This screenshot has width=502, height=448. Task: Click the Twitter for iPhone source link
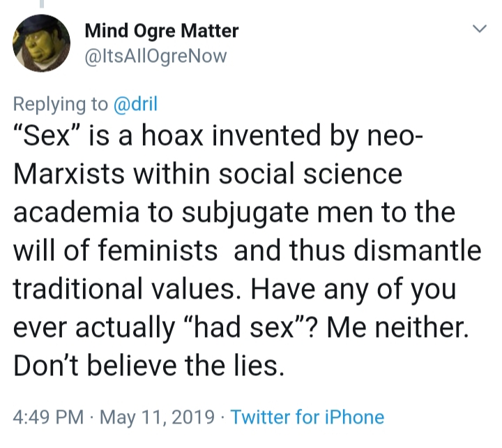coord(307,417)
